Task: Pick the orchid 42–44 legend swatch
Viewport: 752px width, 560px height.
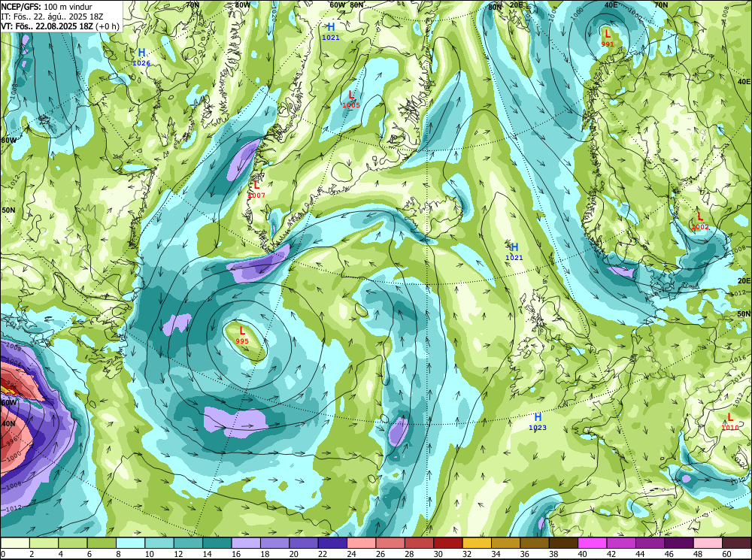Action: pyautogui.click(x=620, y=543)
